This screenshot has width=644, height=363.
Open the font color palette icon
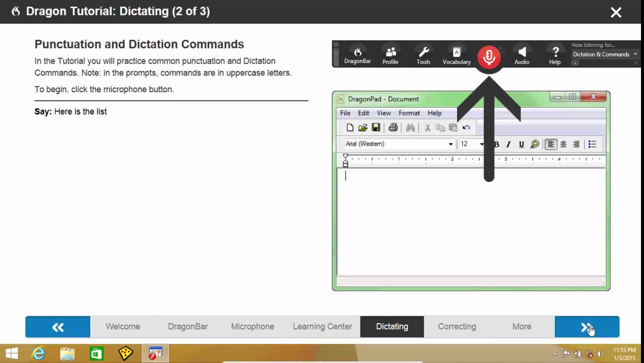click(x=535, y=144)
